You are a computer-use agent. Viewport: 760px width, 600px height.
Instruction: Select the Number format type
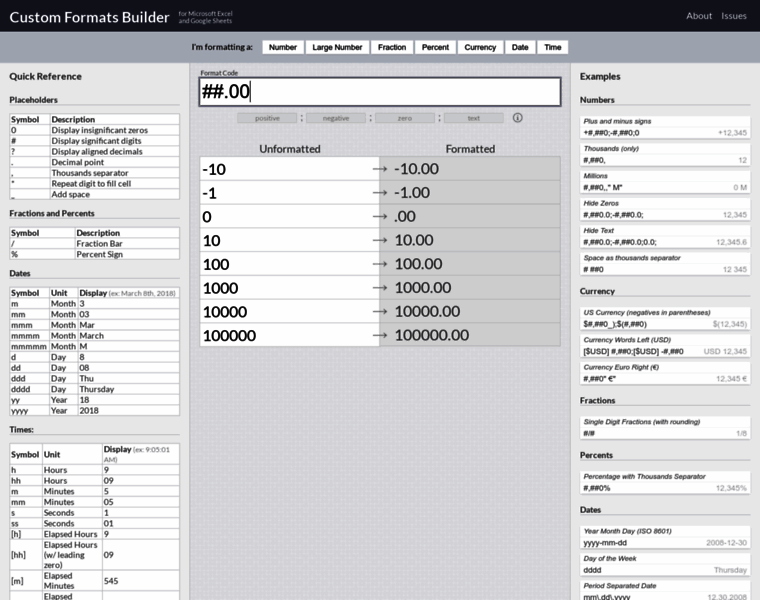283,47
